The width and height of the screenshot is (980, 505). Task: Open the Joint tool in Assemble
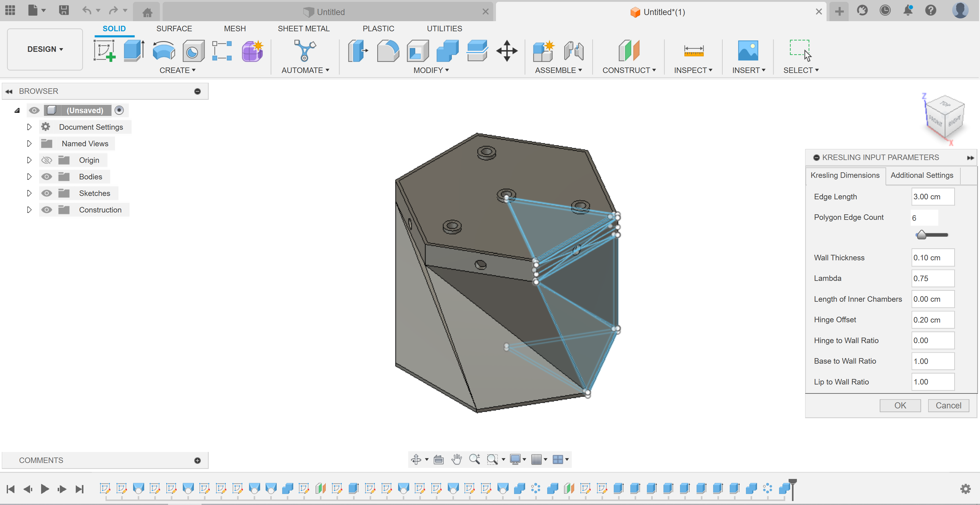(573, 51)
